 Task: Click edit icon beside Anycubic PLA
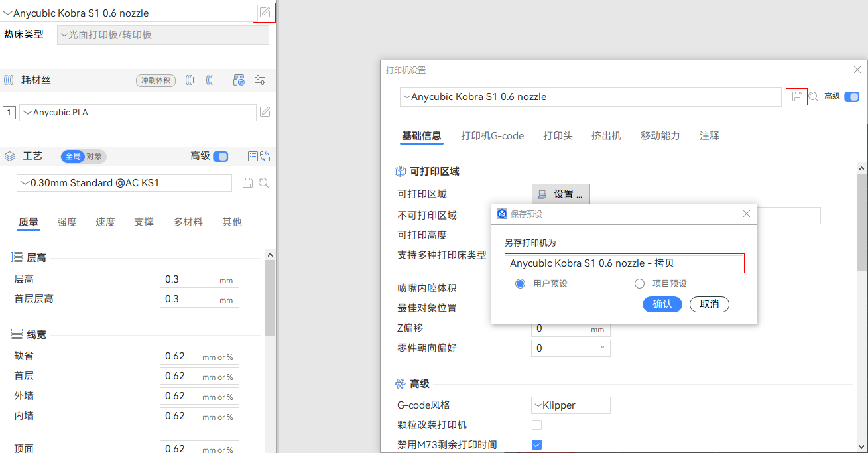tap(265, 112)
